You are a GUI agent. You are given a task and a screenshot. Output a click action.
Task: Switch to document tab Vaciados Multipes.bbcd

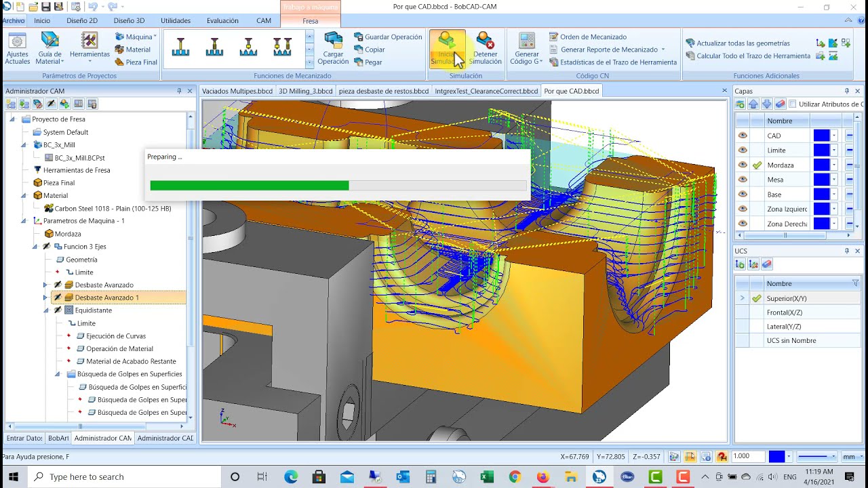[x=237, y=91]
